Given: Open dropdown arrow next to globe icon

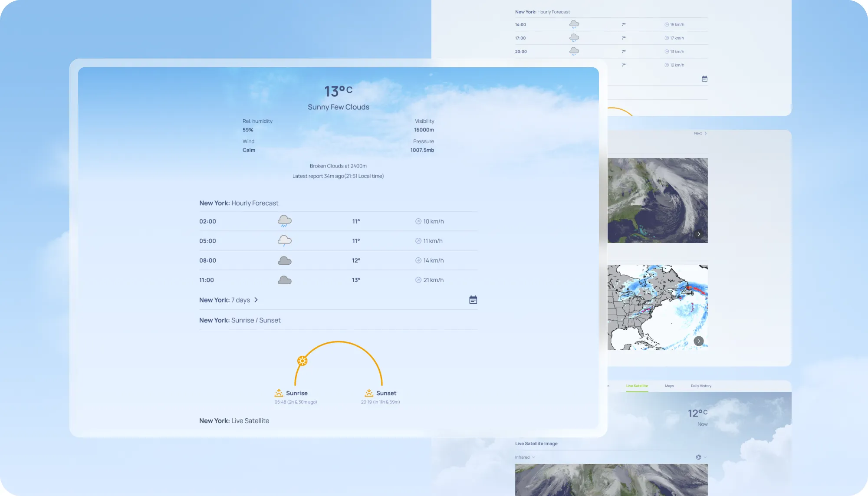Looking at the screenshot, I should tap(705, 457).
